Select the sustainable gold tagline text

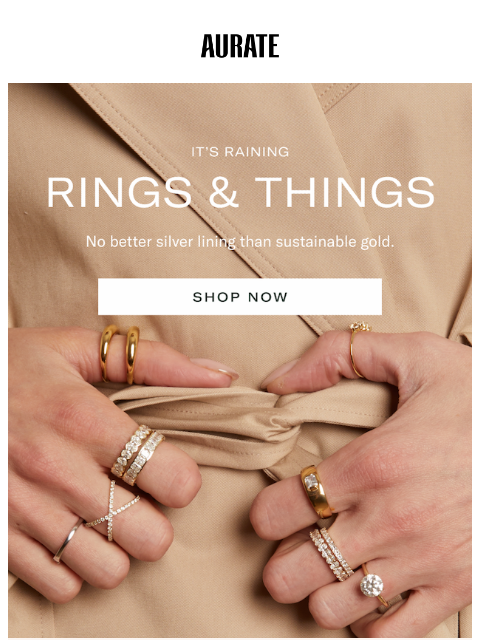pos(240,242)
